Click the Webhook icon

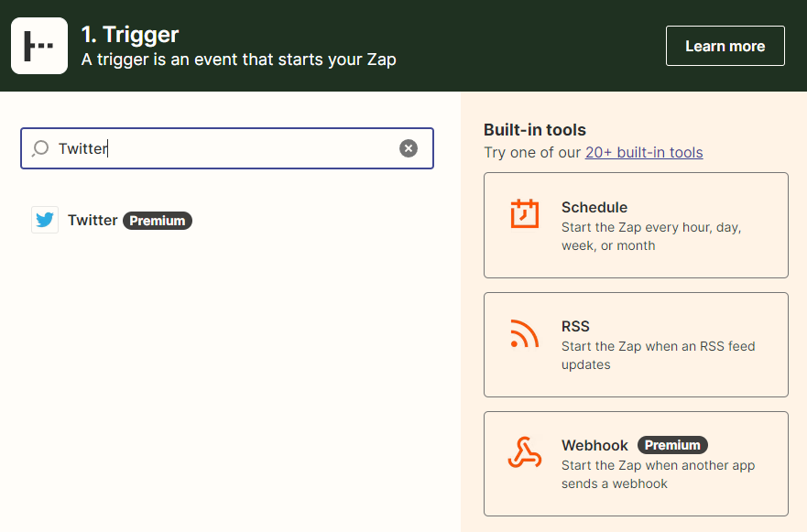[x=525, y=452]
